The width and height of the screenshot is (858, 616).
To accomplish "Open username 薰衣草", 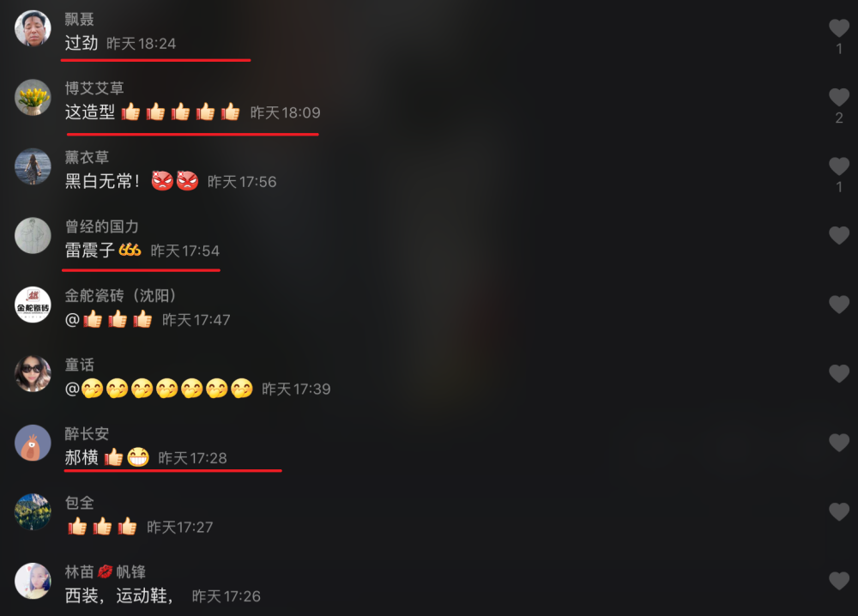I will coord(87,158).
